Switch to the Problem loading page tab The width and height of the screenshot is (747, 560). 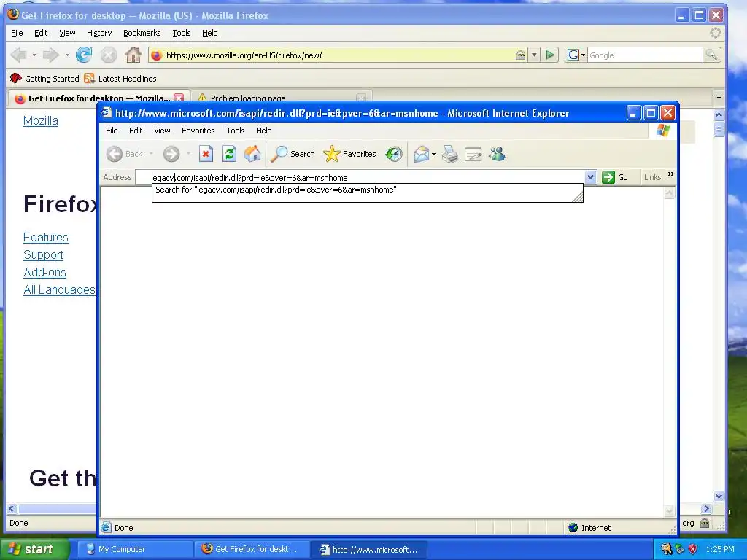(281, 98)
